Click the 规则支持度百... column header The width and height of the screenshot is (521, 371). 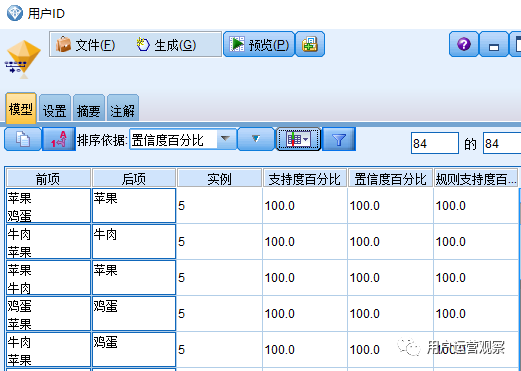tap(476, 178)
